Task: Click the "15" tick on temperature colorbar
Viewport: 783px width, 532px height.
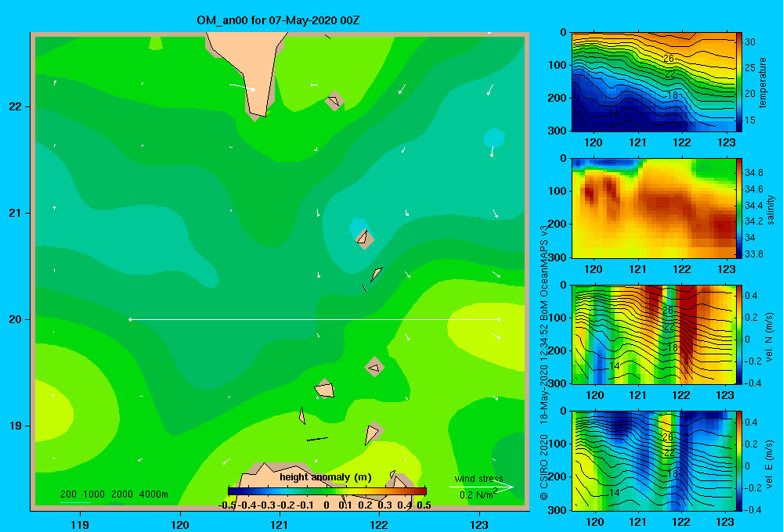Action: click(750, 120)
